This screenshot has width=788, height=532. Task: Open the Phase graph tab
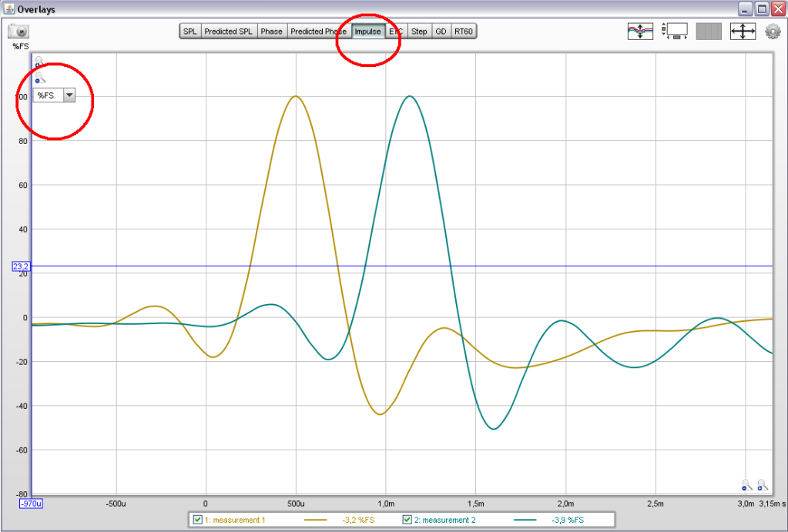click(x=271, y=32)
